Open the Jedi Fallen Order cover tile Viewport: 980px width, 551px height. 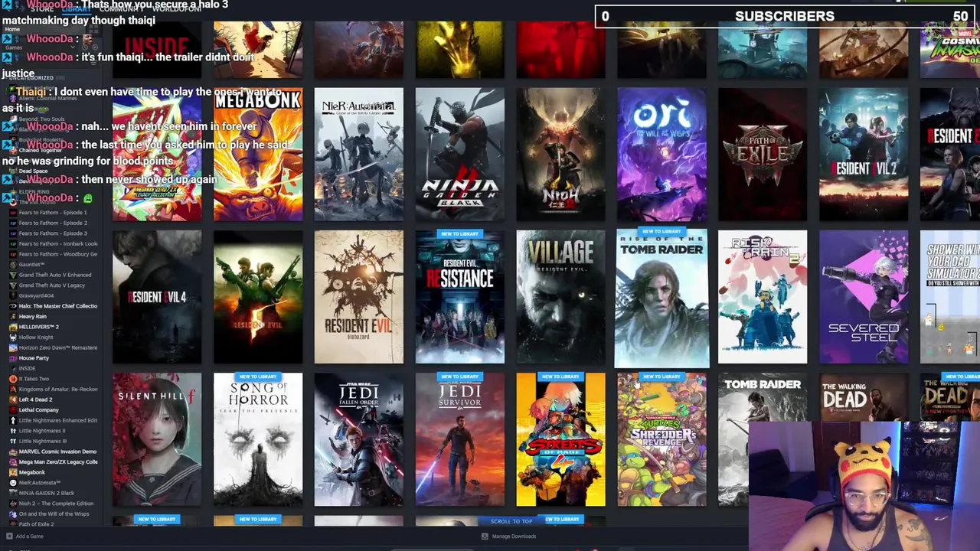tap(358, 439)
